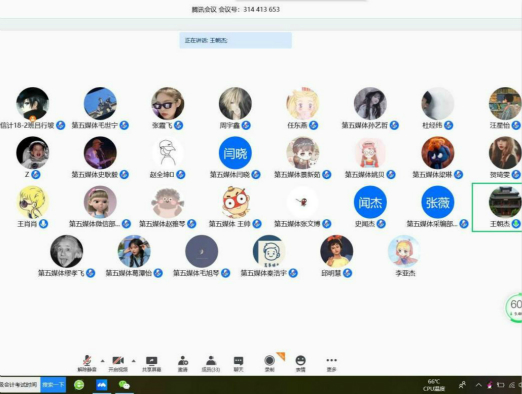
Task: Open the WeChat icon in the taskbar
Action: (x=124, y=385)
